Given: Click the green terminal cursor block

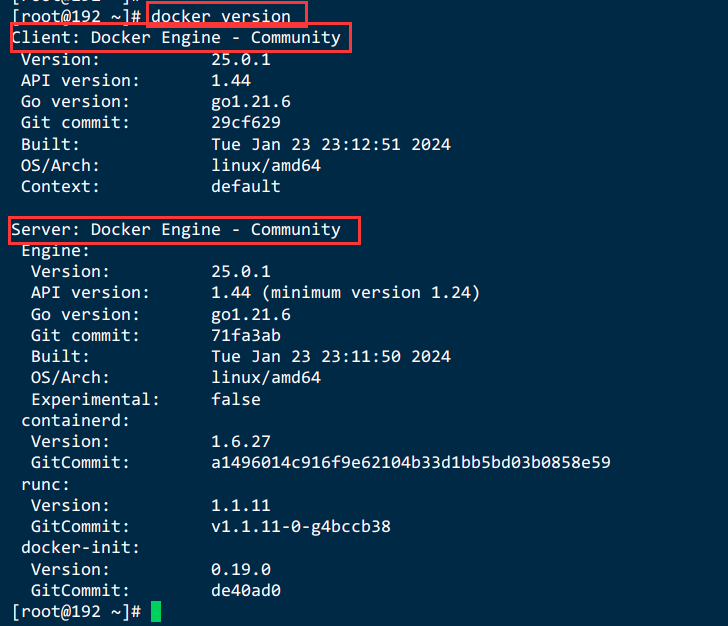Looking at the screenshot, I should (x=156, y=611).
